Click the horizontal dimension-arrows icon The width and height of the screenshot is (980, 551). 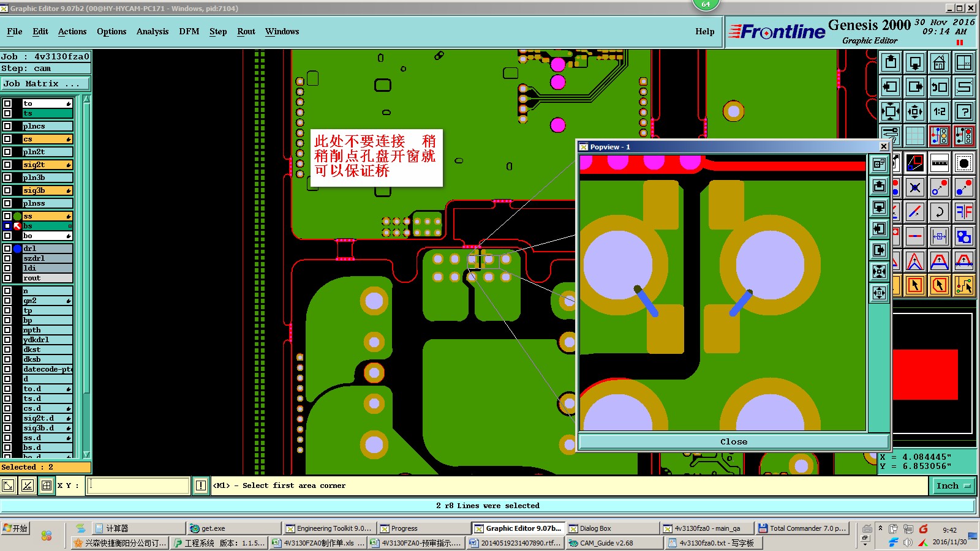click(940, 236)
